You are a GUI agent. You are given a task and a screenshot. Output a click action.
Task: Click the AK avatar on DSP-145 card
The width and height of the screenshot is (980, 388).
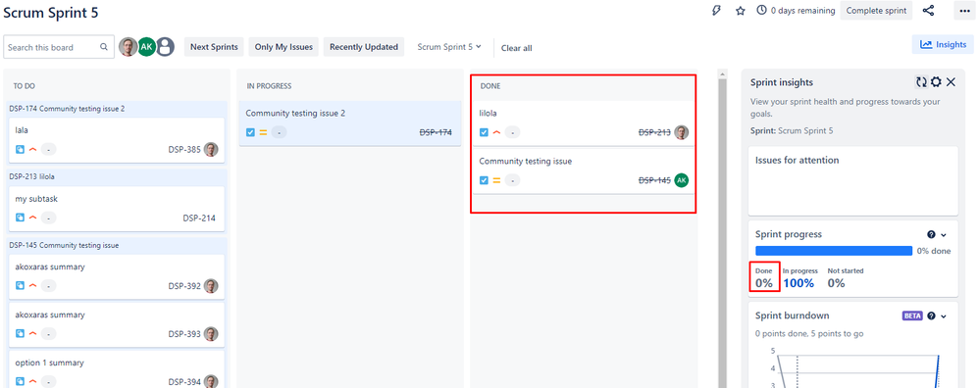coord(681,180)
